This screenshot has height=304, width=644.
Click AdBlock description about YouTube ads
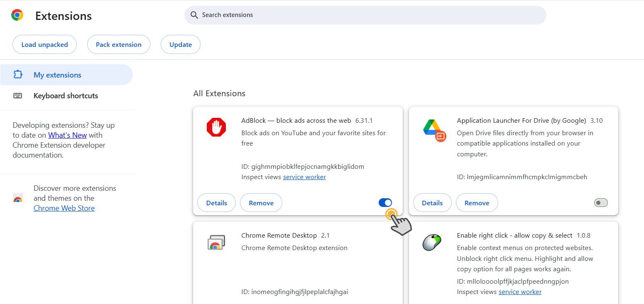click(313, 138)
